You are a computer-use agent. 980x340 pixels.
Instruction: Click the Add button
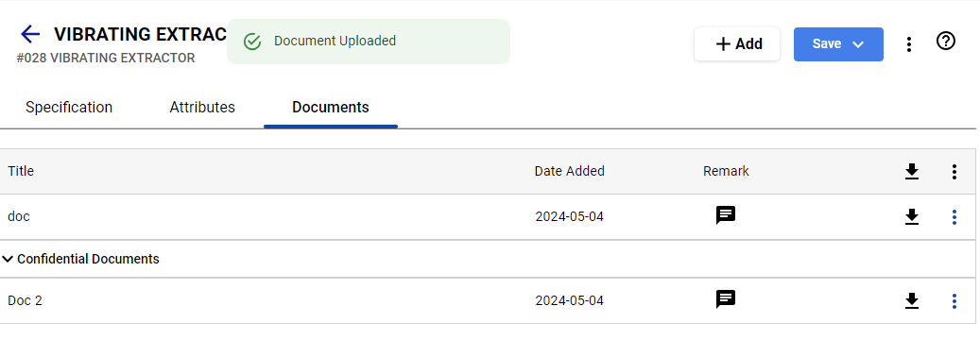pyautogui.click(x=737, y=43)
